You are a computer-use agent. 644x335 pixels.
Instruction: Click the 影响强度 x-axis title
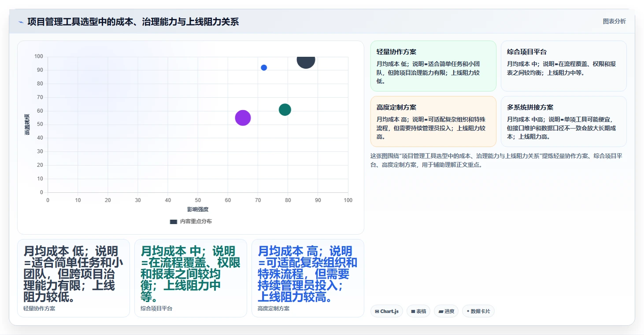coord(198,210)
